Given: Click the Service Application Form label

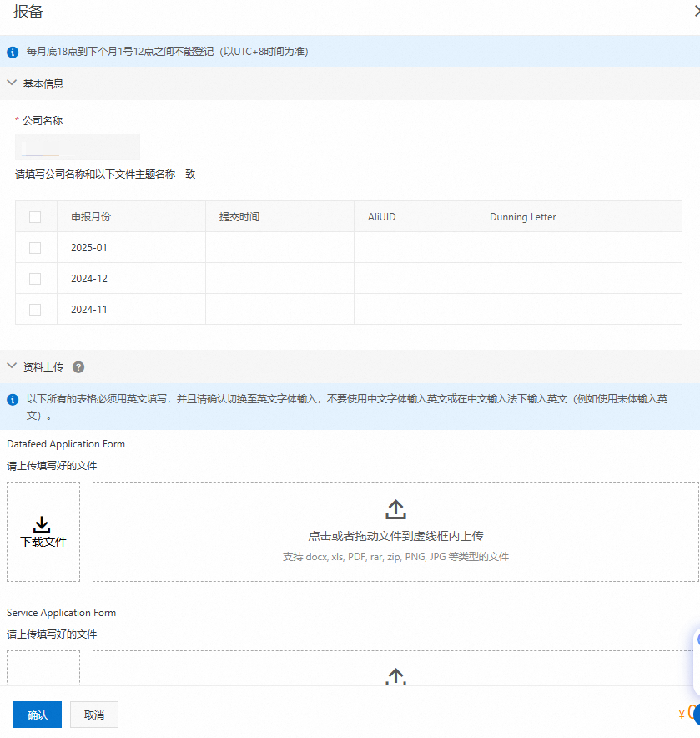Looking at the screenshot, I should pyautogui.click(x=61, y=612).
